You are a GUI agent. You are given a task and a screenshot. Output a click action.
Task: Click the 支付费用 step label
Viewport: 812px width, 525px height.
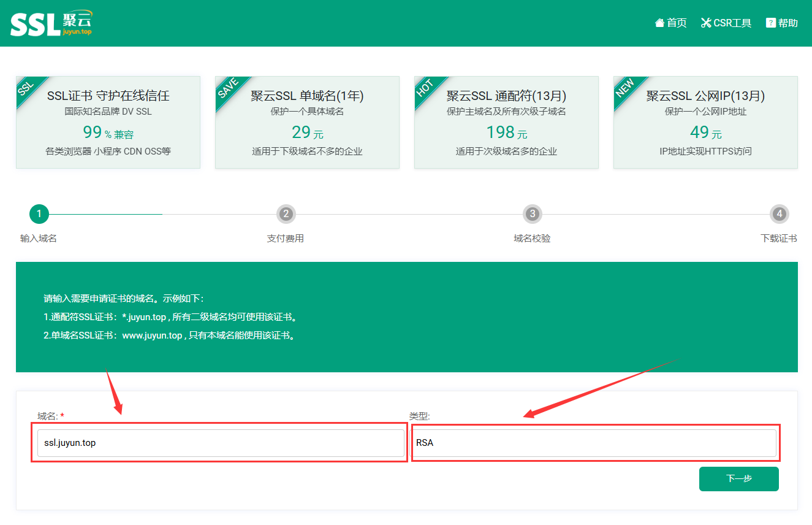(x=286, y=239)
